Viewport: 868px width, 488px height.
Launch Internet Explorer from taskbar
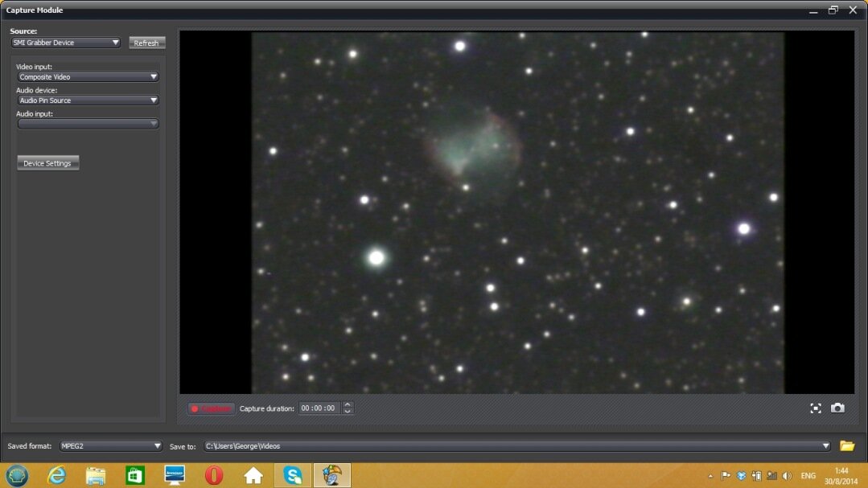56,475
